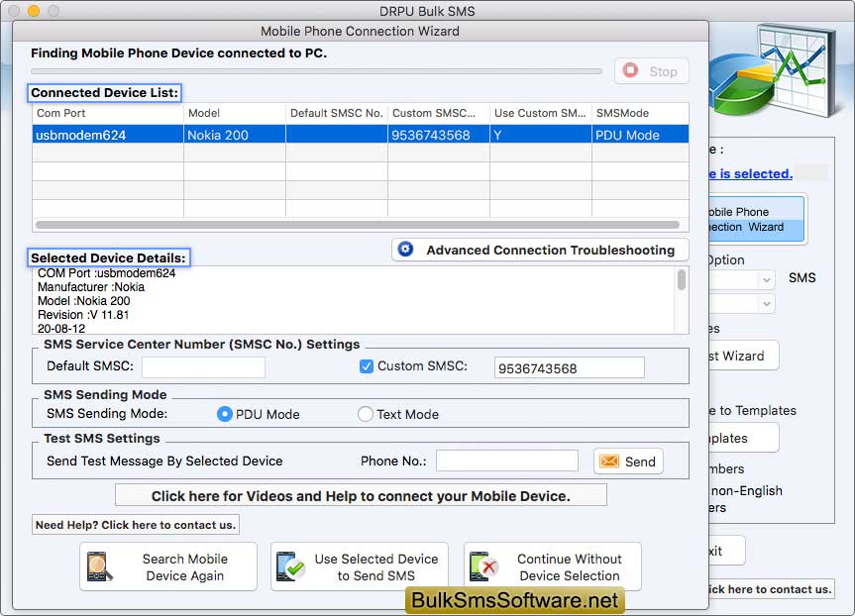Click the 'is selected.' link in background window
The image size is (855, 616).
click(750, 174)
